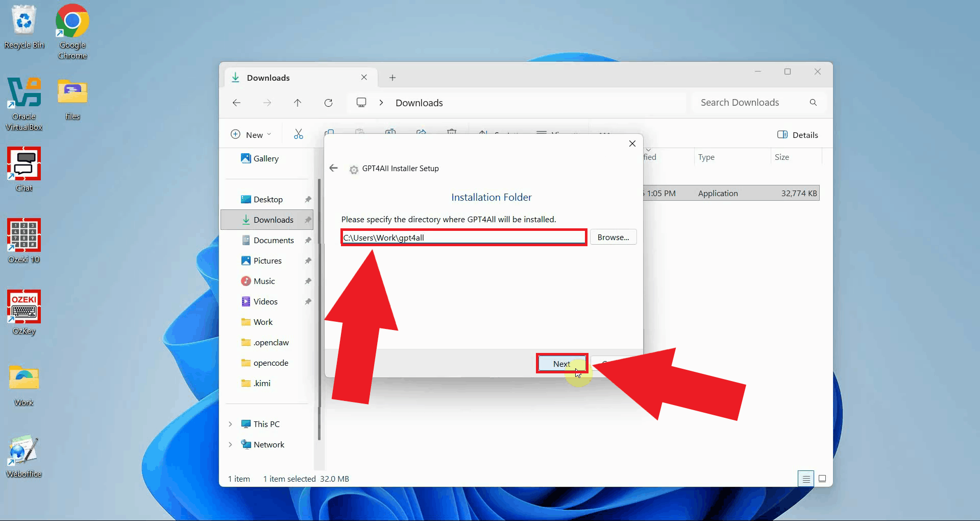Image resolution: width=980 pixels, height=521 pixels.
Task: Click the refresh icon in the address bar
Action: 328,102
